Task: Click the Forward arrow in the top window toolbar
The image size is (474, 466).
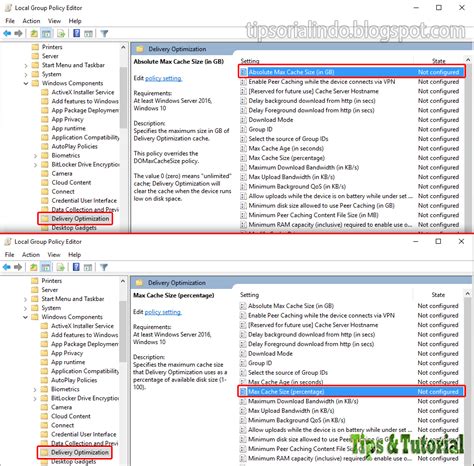Action: tap(19, 33)
